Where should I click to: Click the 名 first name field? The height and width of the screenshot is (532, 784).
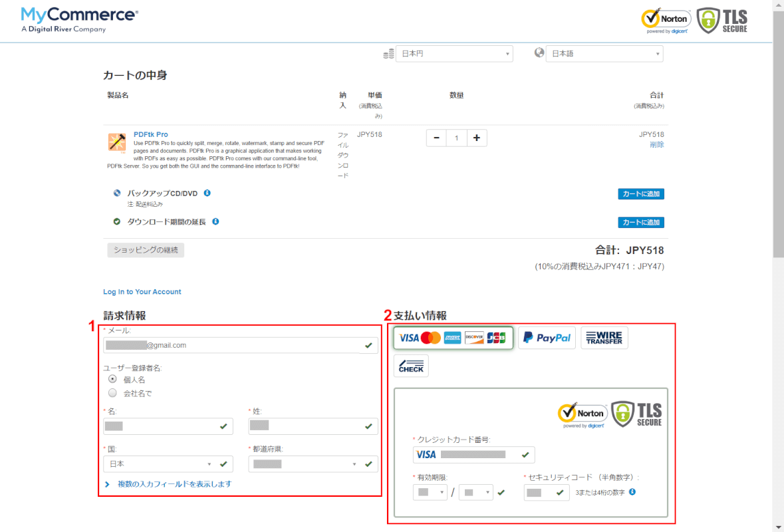(168, 426)
